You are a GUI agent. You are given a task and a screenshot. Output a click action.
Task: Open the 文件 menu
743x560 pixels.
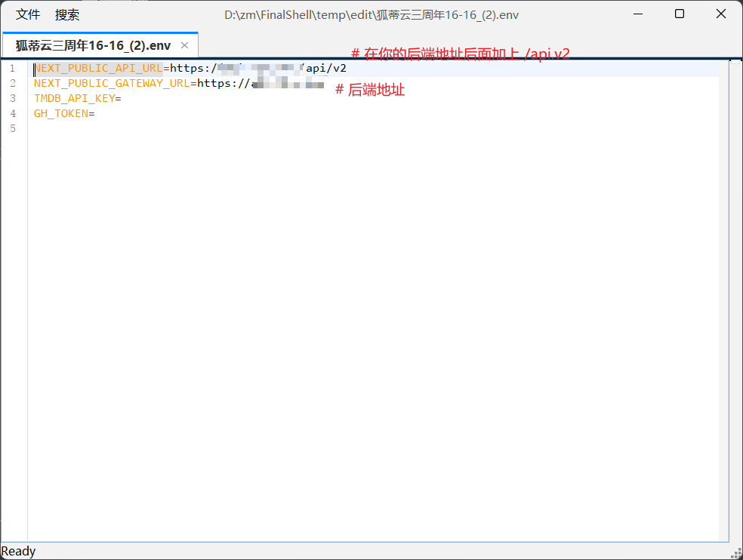[x=28, y=15]
